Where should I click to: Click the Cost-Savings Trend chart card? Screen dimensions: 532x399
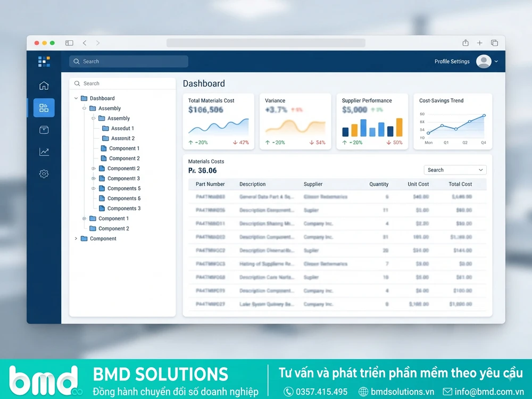click(453, 121)
